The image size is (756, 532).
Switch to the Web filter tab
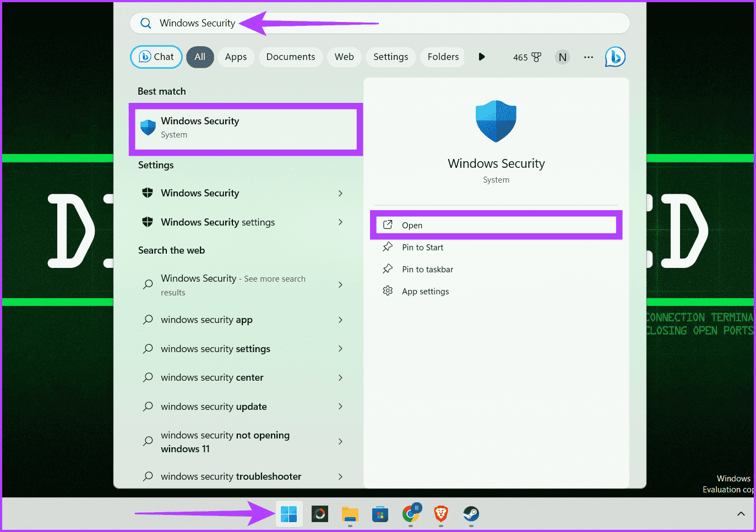[x=344, y=57]
